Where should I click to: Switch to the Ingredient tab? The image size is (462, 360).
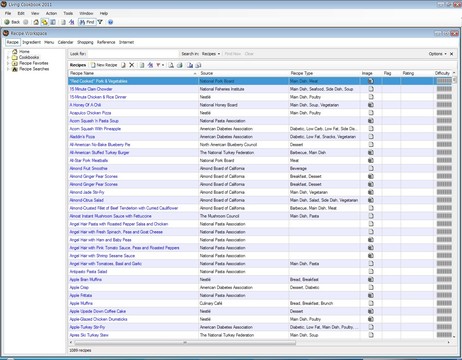tap(32, 42)
